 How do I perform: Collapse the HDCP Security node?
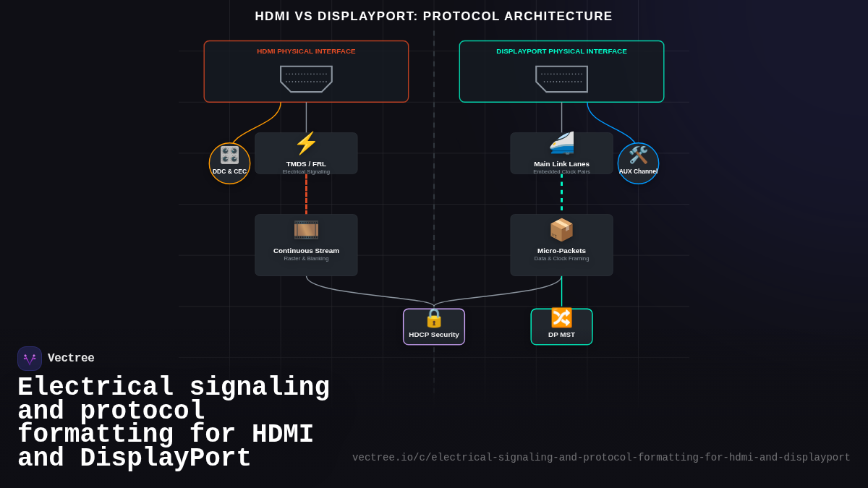[433, 326]
